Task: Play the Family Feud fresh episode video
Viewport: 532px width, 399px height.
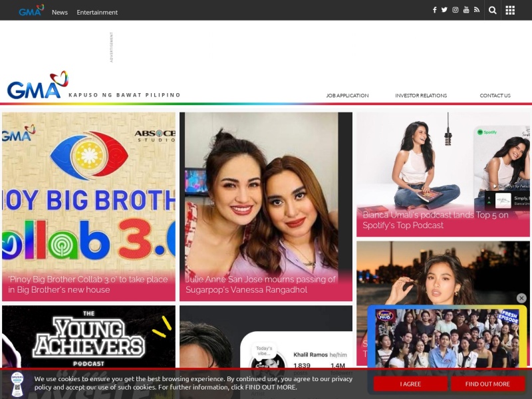Action: [447, 337]
